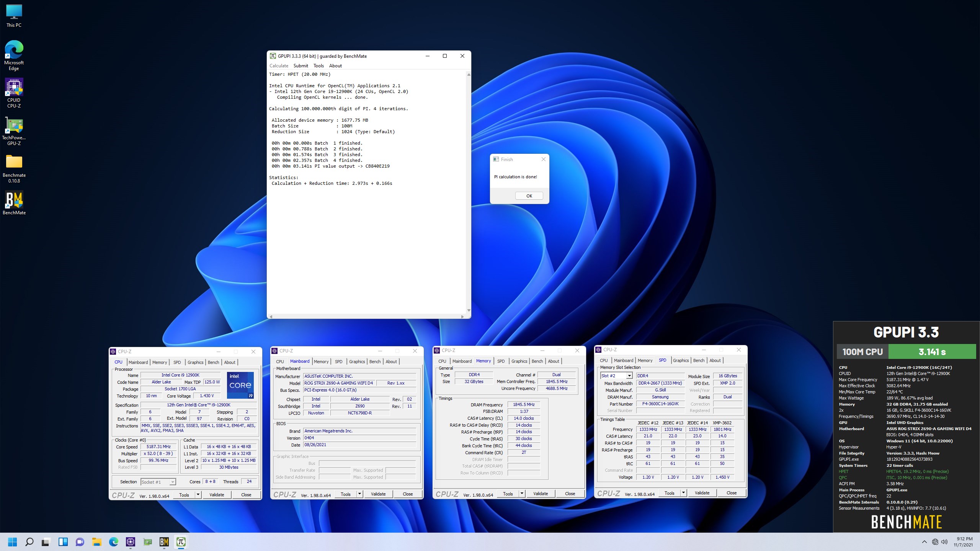Click scroll-down arrow in GPUPI window
980x551 pixels.
[469, 310]
